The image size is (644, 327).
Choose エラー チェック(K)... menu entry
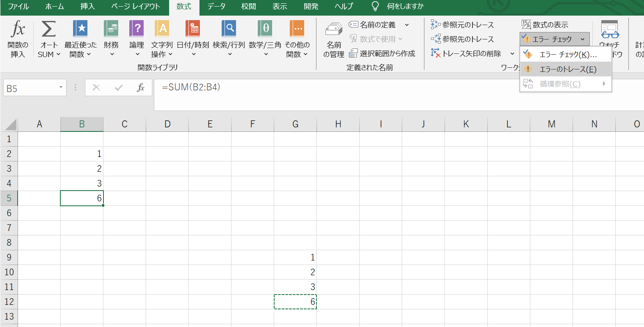pyautogui.click(x=567, y=55)
